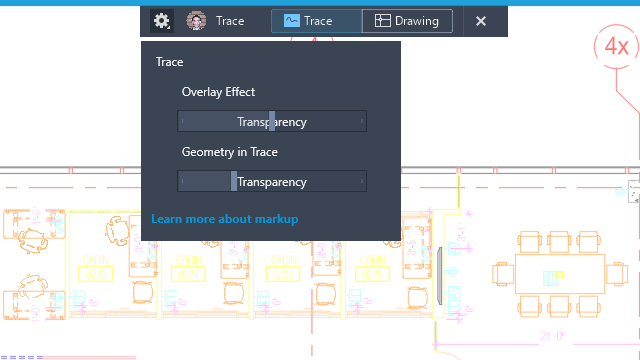Select the CABIN 0223 room label
The height and width of the screenshot is (360, 640).
(96, 268)
